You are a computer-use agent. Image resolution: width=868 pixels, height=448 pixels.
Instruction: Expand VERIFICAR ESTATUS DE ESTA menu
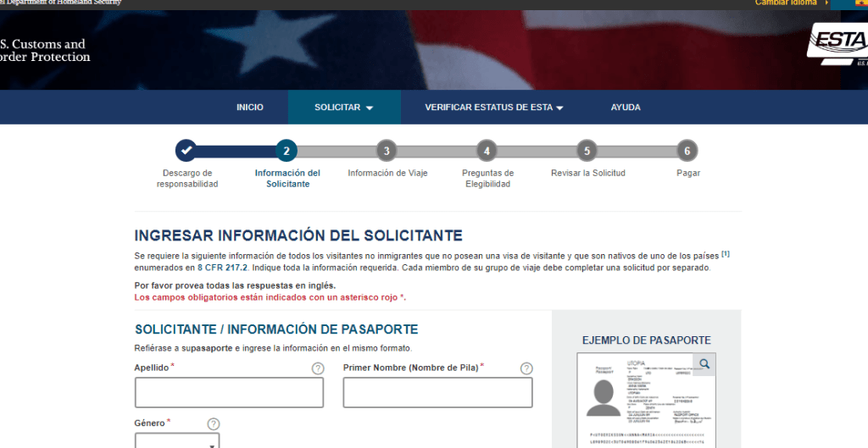[x=493, y=108]
